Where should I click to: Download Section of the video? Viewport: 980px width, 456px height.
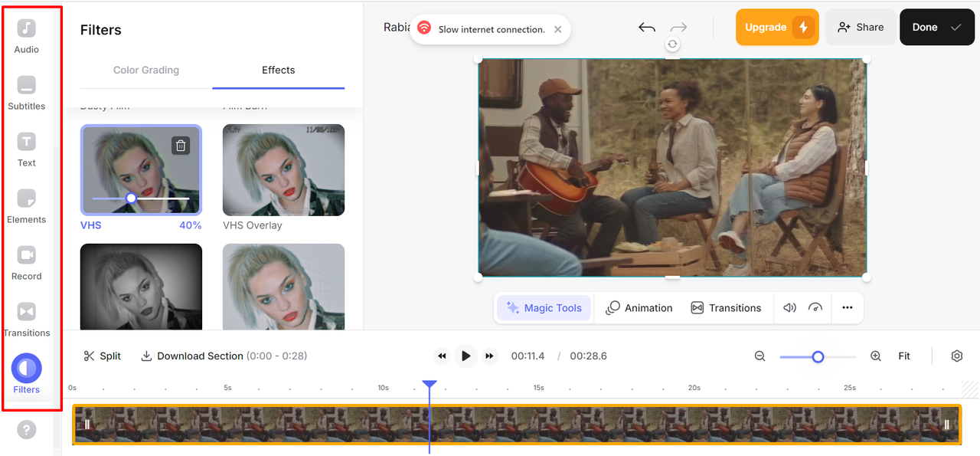coord(224,356)
